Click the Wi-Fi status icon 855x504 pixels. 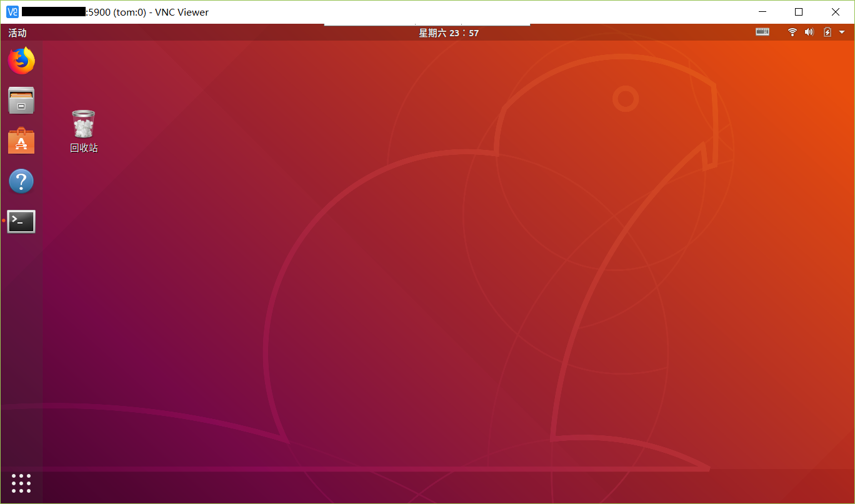click(x=792, y=32)
